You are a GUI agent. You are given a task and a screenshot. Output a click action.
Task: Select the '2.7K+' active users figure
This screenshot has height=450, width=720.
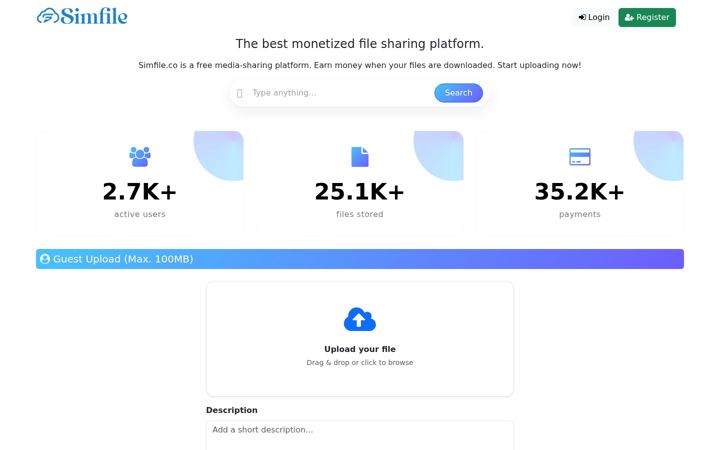(140, 191)
